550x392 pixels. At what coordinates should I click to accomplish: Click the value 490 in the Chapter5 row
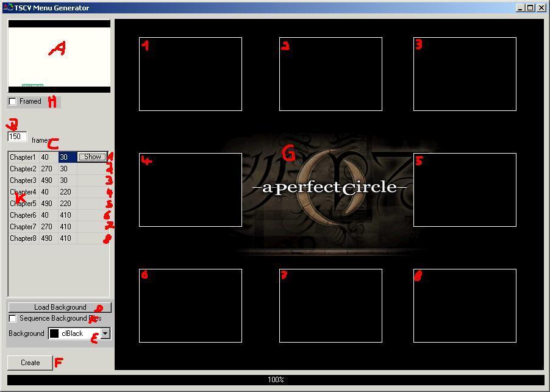tap(49, 204)
